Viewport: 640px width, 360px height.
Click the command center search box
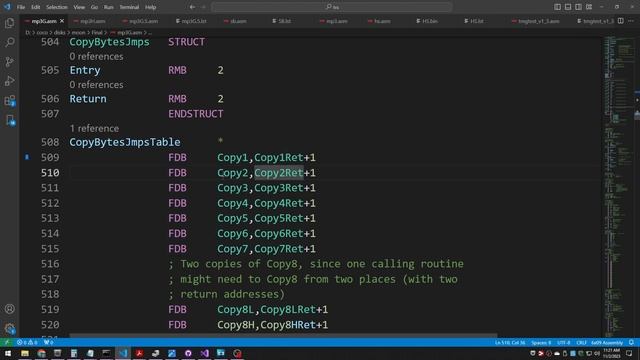[332, 7]
